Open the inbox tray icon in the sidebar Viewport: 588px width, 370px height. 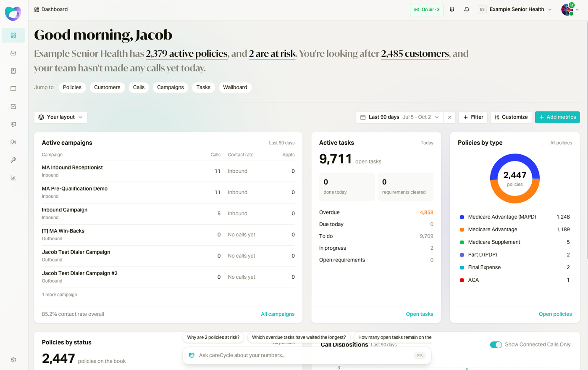(x=13, y=53)
